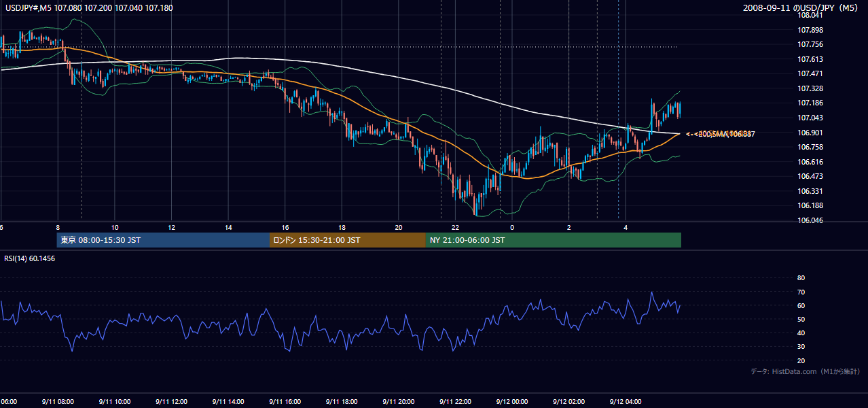The image size is (868, 408).
Task: Click the bottom time label 9/12 00:00
Action: pos(512,401)
